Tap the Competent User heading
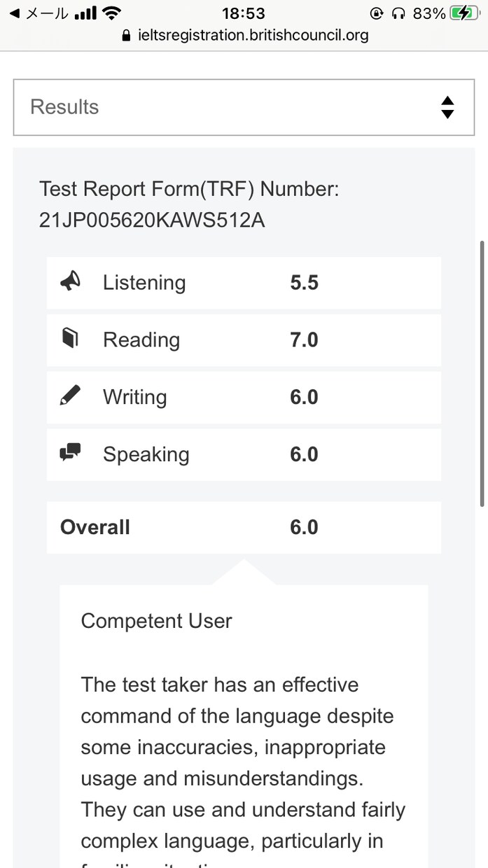The image size is (488, 868). coord(156,621)
